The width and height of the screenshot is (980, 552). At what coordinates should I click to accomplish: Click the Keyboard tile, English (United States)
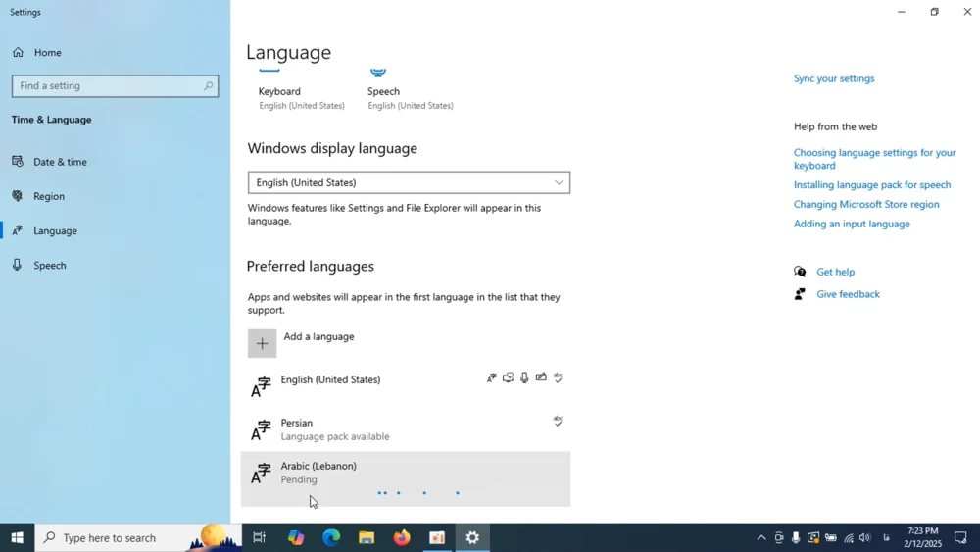pos(301,90)
